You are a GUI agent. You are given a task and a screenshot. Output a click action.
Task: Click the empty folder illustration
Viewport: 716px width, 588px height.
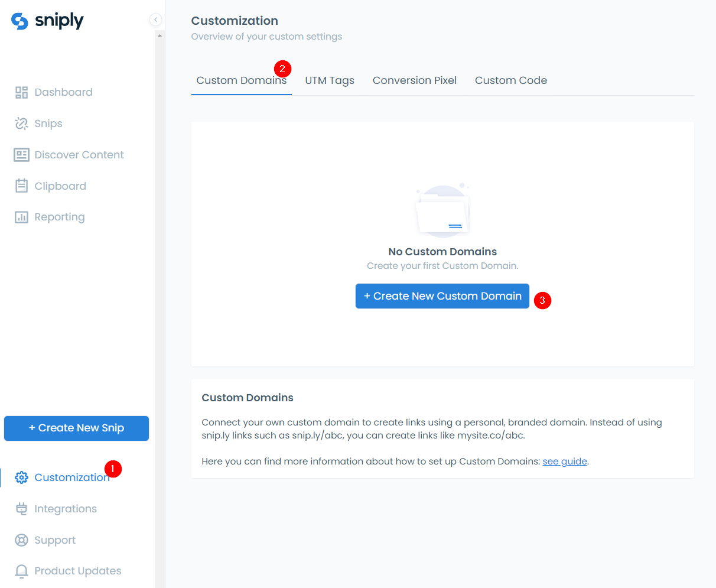tap(442, 210)
